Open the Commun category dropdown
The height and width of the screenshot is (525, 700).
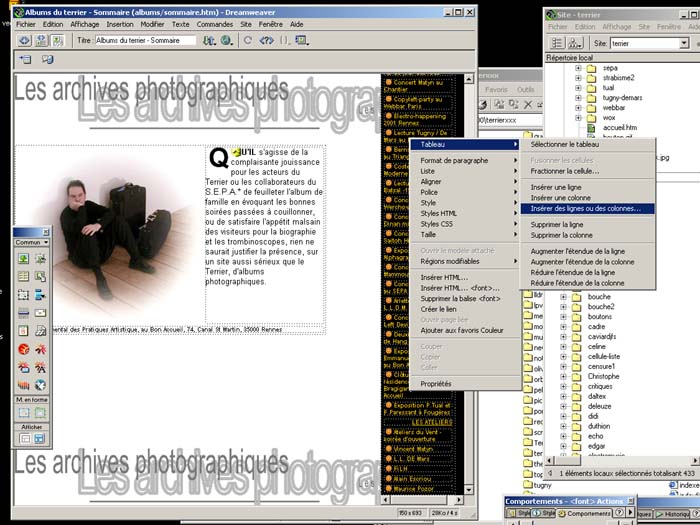coord(32,242)
